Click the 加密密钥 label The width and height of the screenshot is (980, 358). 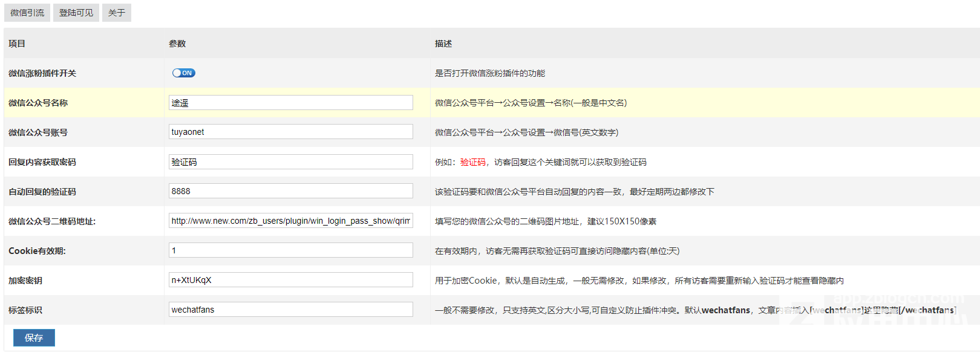click(x=25, y=281)
